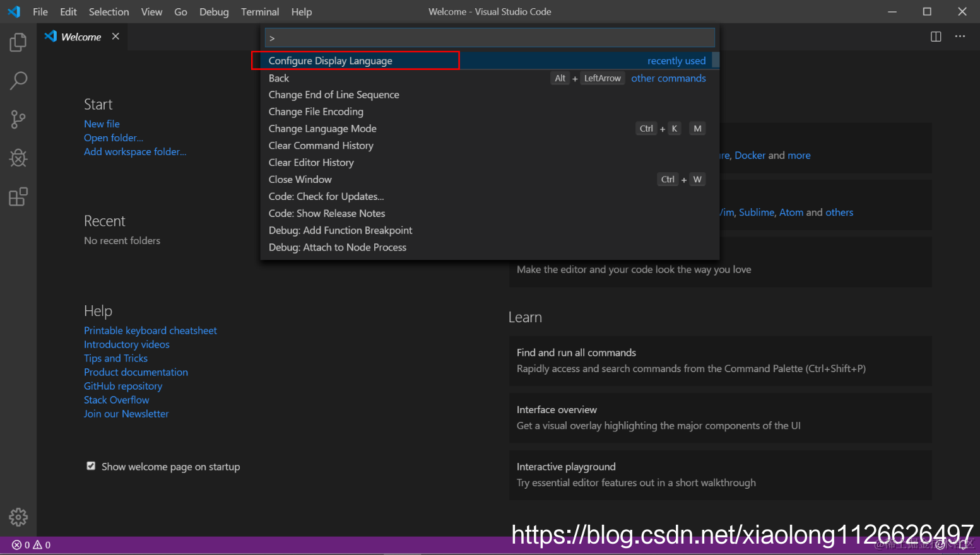Open GitHub repository link
This screenshot has width=980, height=555.
pos(123,386)
